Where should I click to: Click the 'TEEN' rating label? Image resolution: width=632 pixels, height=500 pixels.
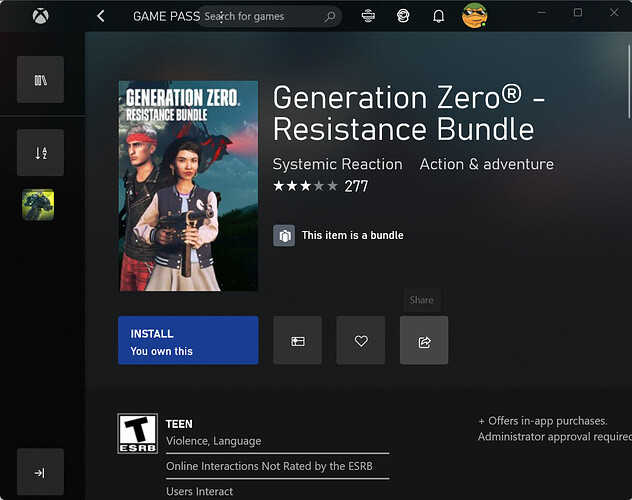179,424
